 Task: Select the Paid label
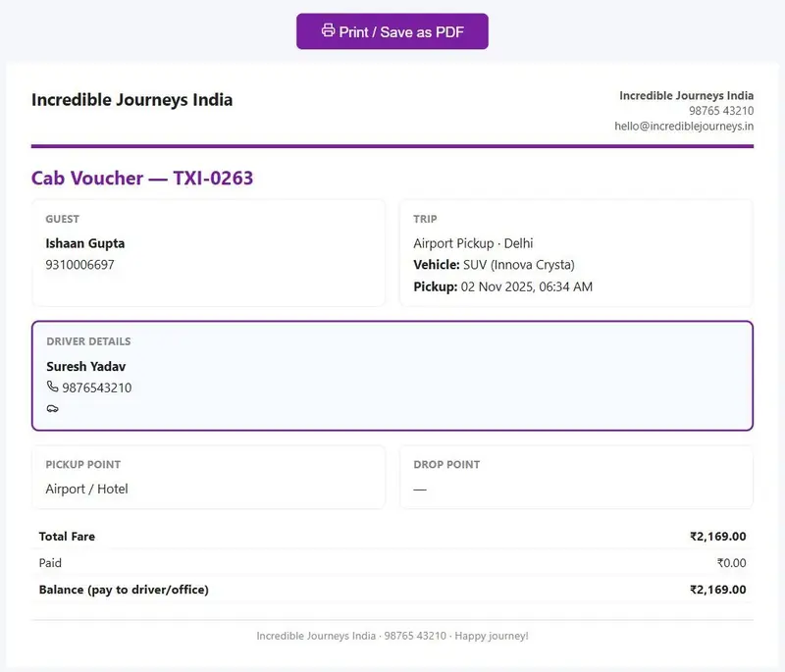tap(50, 563)
